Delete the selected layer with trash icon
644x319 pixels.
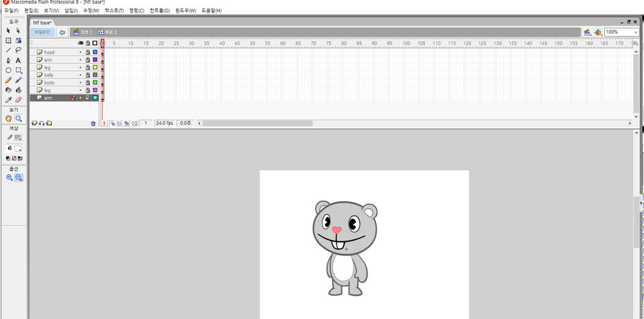click(x=93, y=123)
